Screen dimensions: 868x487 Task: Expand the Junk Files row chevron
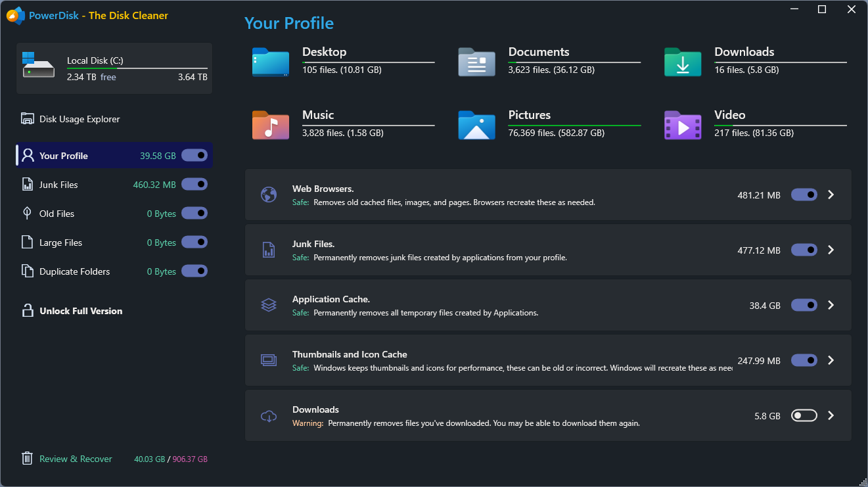[x=831, y=250]
